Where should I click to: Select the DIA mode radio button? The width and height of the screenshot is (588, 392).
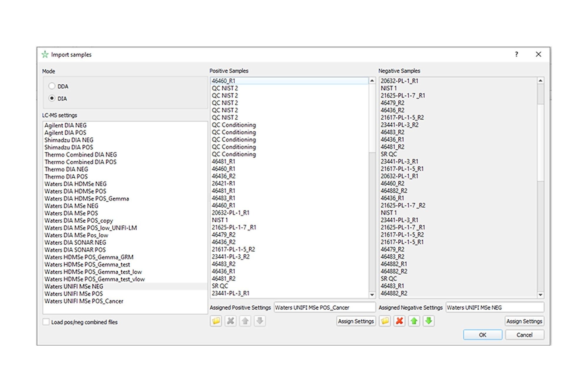52,98
